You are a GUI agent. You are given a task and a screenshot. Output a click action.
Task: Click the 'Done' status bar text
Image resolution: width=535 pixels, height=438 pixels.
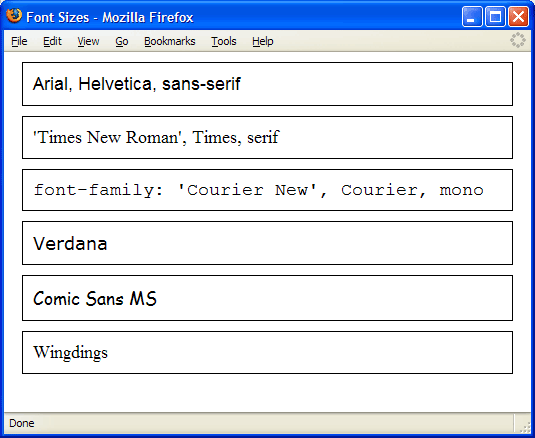click(x=21, y=423)
